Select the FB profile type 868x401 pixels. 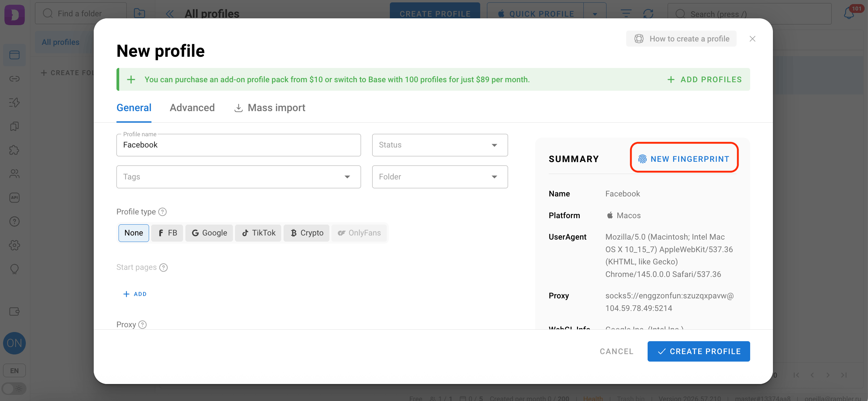pos(167,233)
